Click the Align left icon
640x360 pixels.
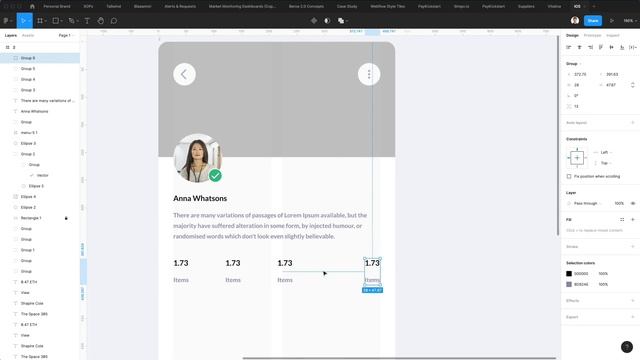569,47
